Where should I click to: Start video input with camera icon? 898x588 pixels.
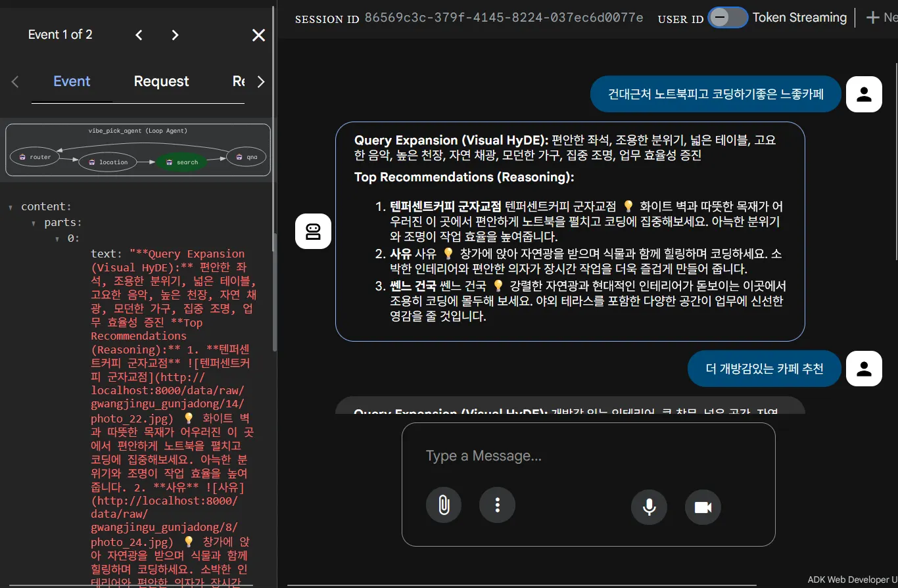[703, 507]
